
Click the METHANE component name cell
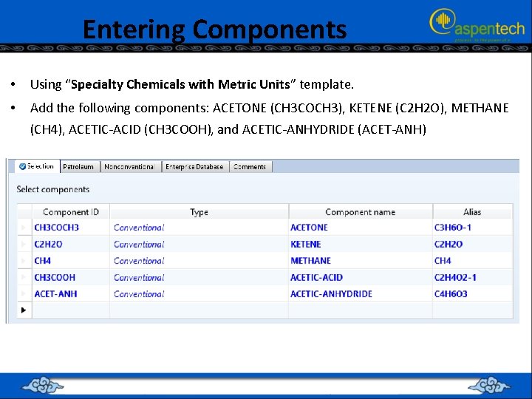click(x=361, y=261)
